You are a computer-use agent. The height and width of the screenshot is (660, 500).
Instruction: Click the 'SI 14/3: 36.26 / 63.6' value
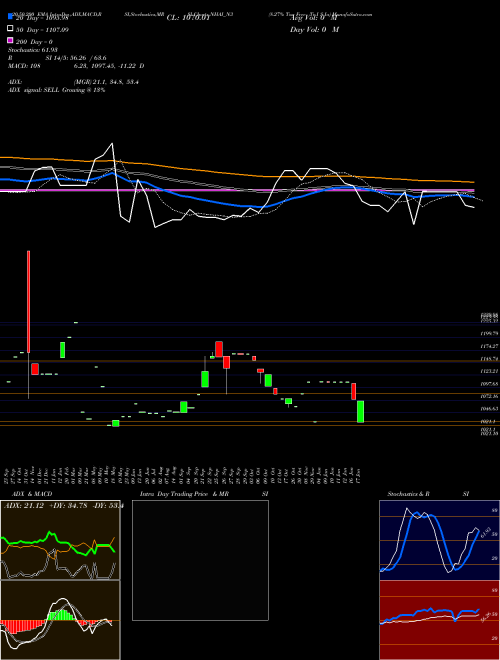tap(76, 58)
